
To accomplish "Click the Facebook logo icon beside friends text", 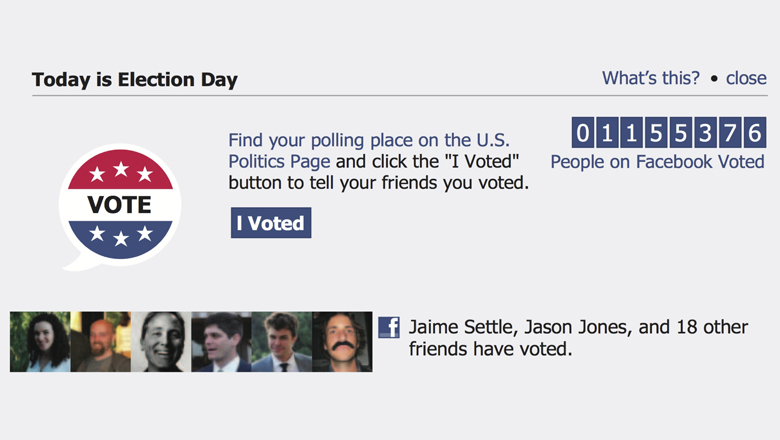I will pos(389,328).
